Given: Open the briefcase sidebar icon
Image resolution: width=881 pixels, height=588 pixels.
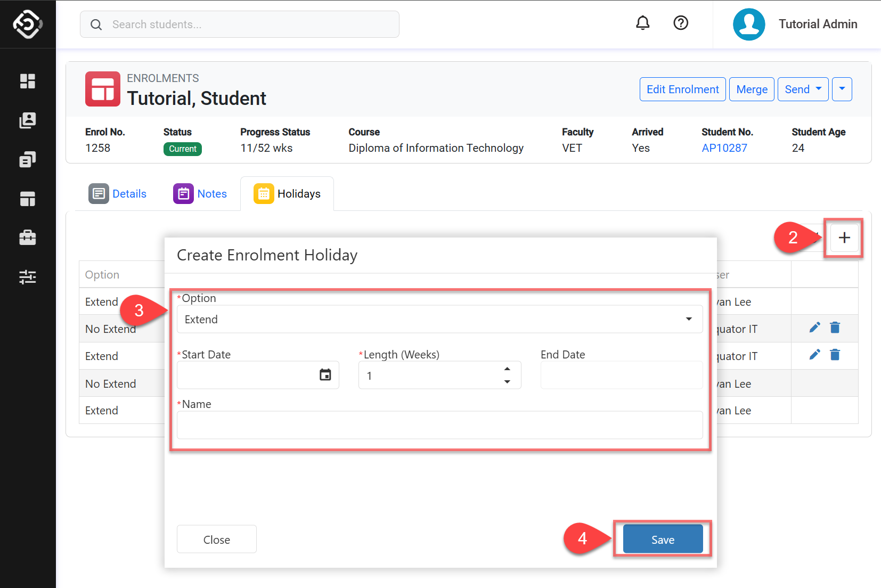Looking at the screenshot, I should (x=28, y=238).
